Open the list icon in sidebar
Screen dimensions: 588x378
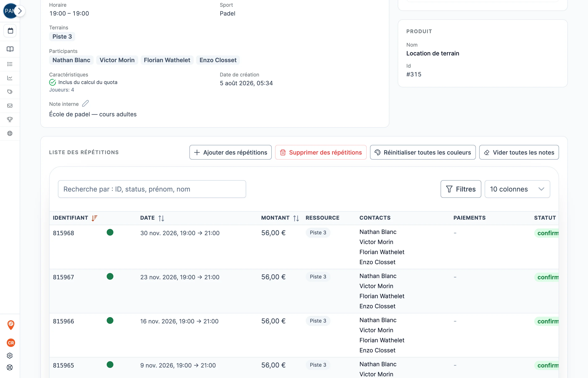point(10,64)
